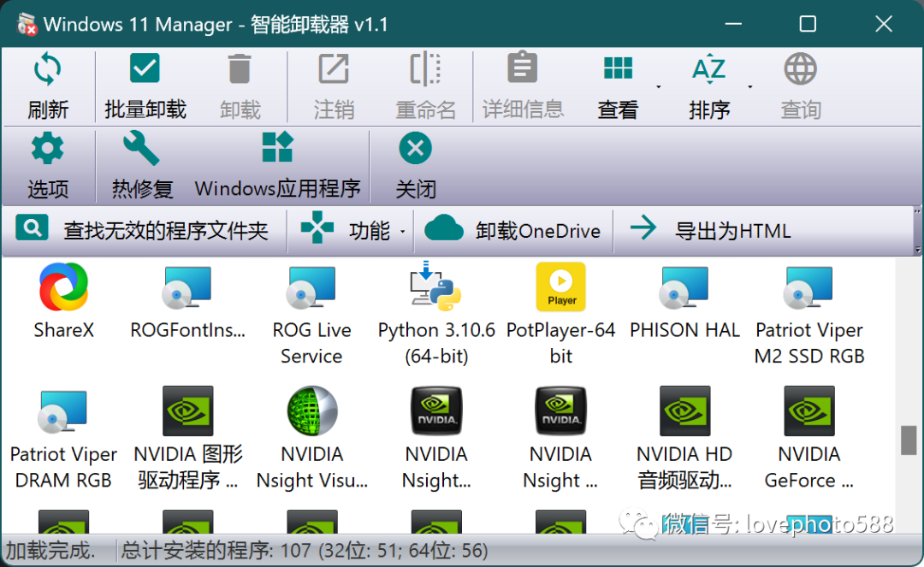Click the program list scrollbar thumb

pos(908,440)
